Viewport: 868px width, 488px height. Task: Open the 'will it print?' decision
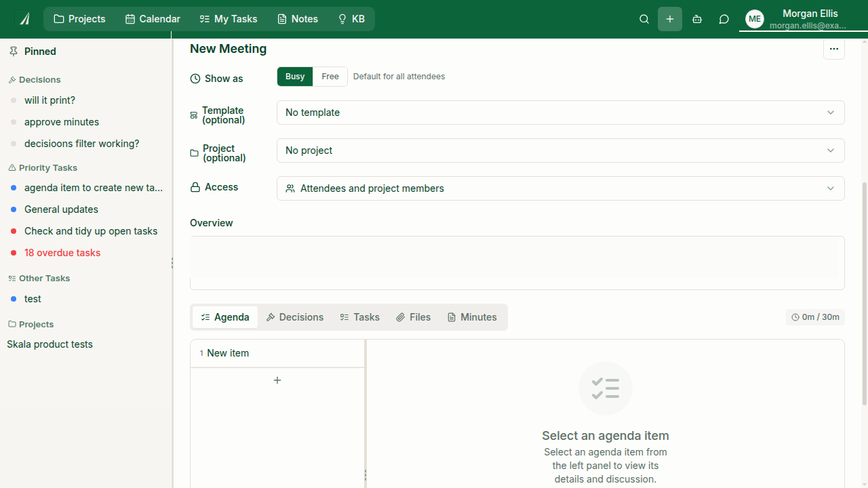coord(50,100)
